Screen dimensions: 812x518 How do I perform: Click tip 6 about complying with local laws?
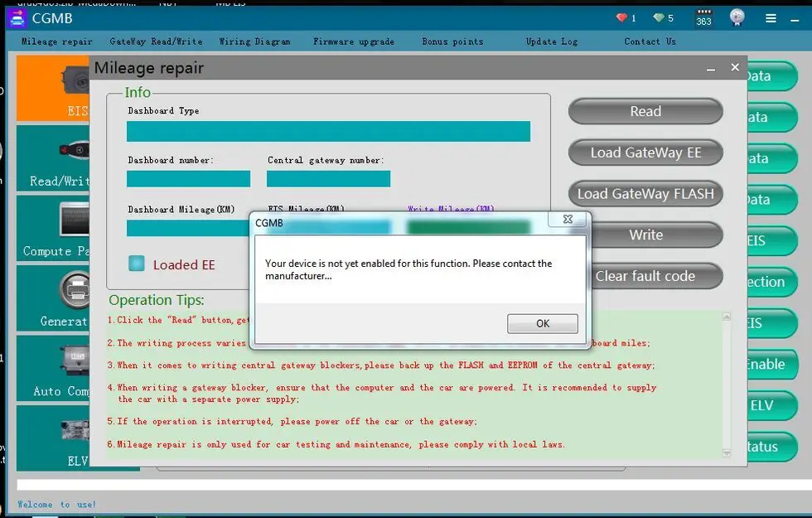pyautogui.click(x=336, y=444)
